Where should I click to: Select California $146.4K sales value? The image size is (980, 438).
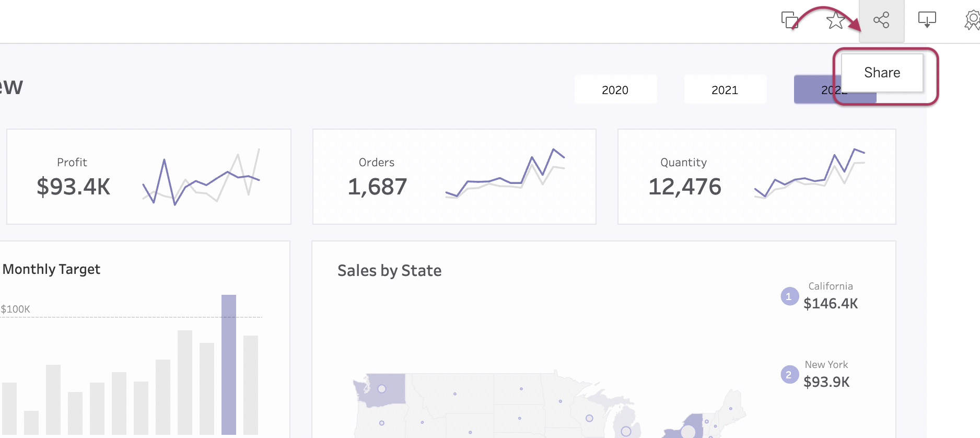831,304
